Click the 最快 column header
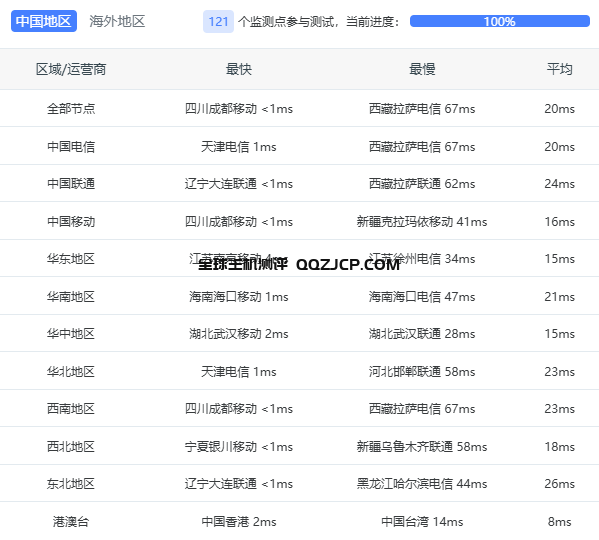Screen dimensions: 599x540 (239, 69)
